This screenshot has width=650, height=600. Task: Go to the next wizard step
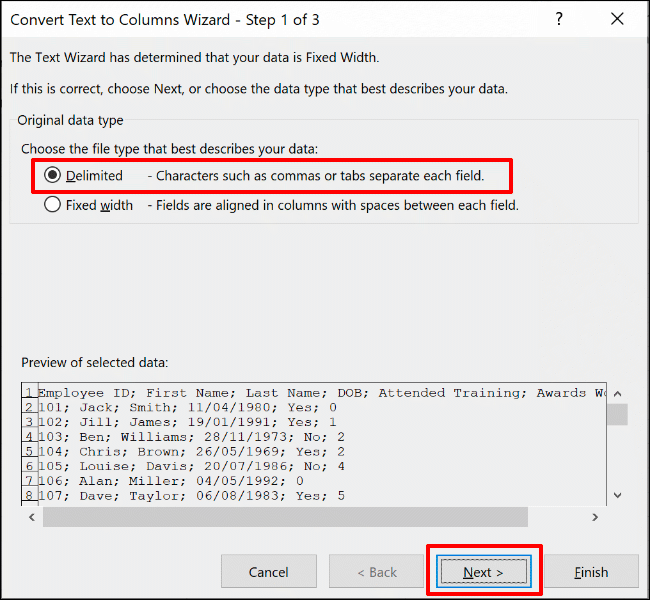click(x=484, y=572)
